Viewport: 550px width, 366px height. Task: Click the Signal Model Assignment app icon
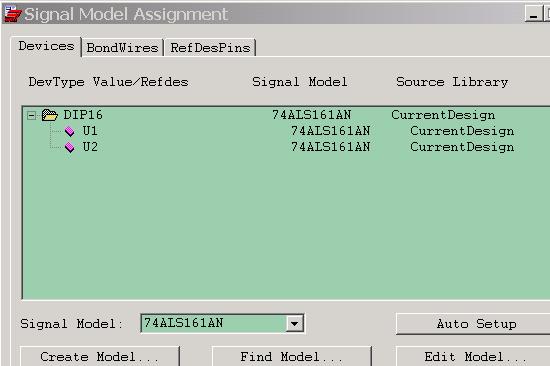12,14
